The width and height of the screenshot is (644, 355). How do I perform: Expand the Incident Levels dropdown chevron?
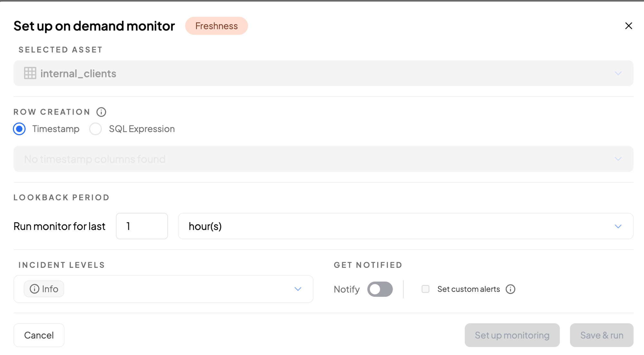[x=298, y=289]
